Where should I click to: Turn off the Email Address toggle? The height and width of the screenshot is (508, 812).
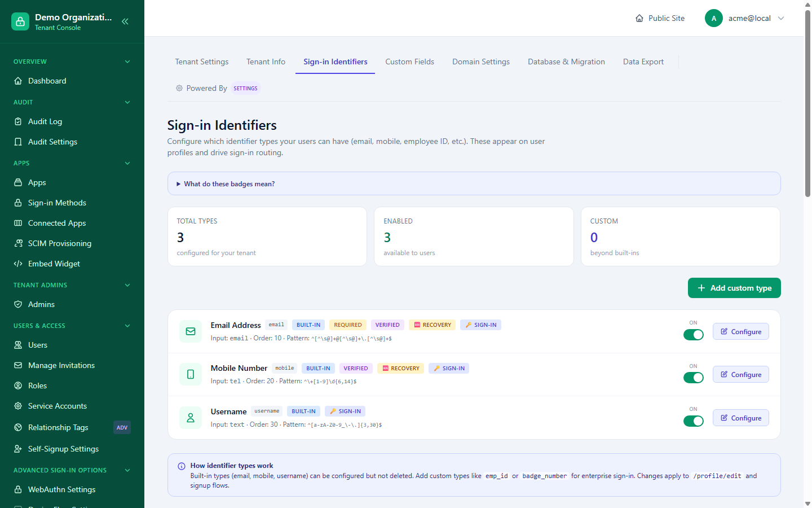[694, 335]
